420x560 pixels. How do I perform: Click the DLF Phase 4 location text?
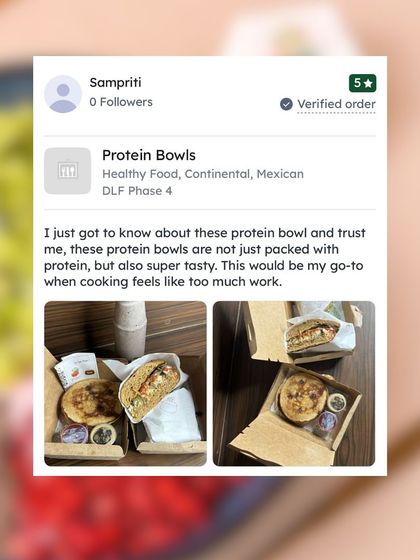[x=137, y=191]
